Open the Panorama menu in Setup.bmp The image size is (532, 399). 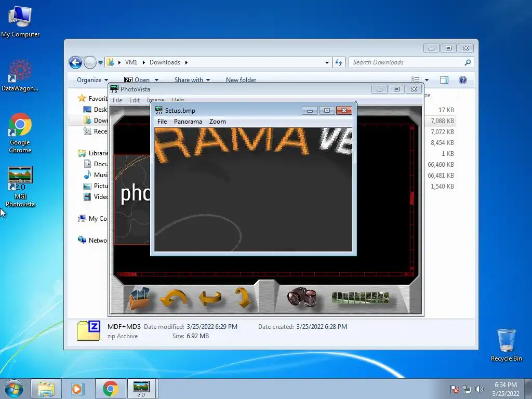pyautogui.click(x=188, y=122)
